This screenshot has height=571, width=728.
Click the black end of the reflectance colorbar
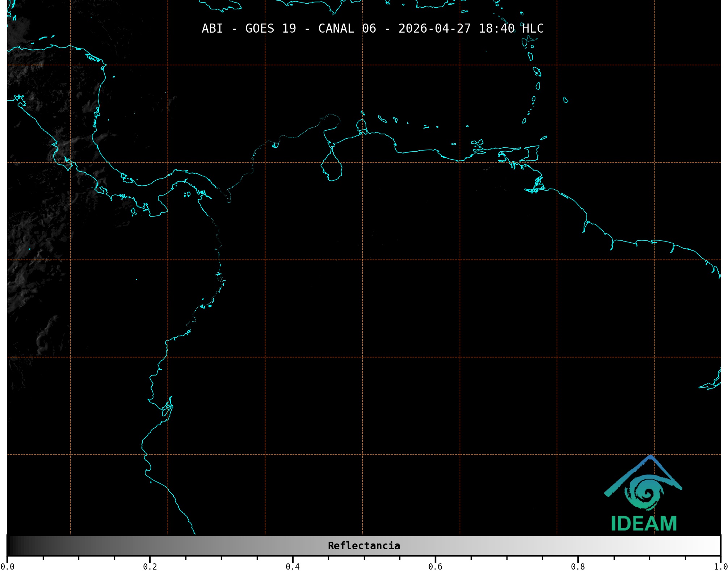point(11,546)
